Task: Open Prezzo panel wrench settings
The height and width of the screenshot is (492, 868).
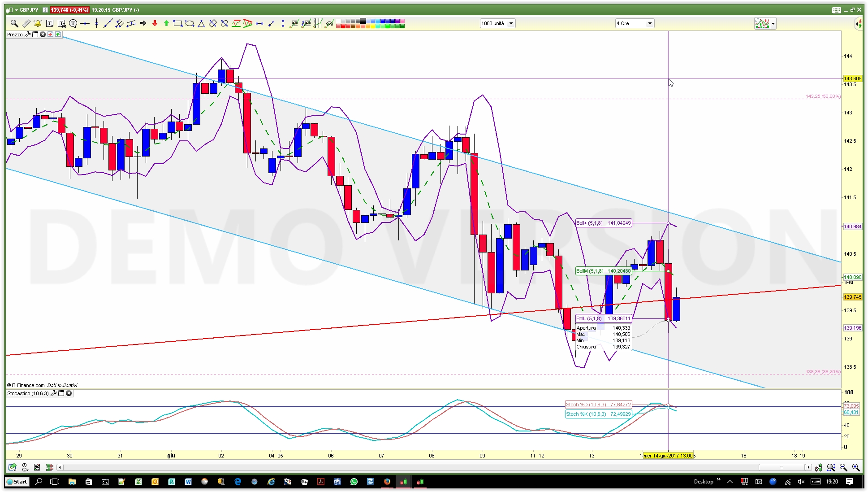Action: pyautogui.click(x=27, y=35)
